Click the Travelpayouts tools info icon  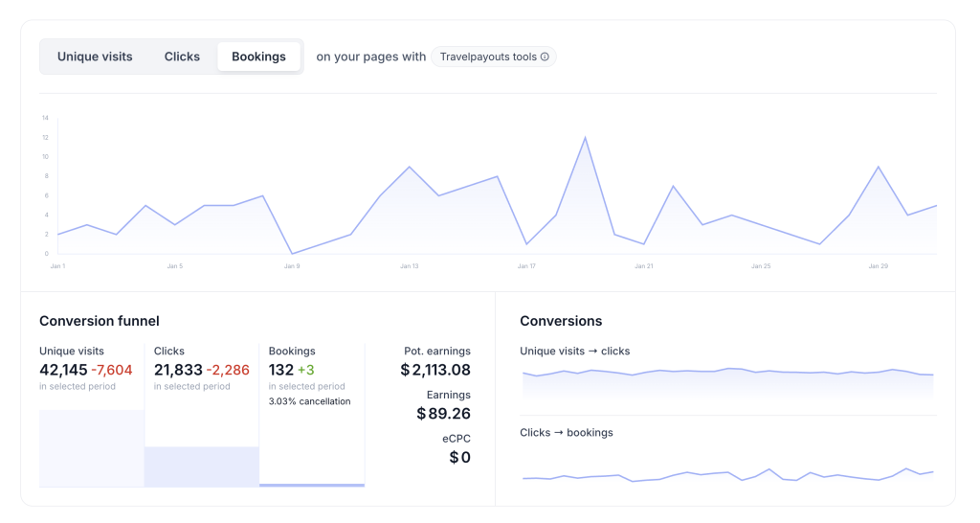[545, 57]
